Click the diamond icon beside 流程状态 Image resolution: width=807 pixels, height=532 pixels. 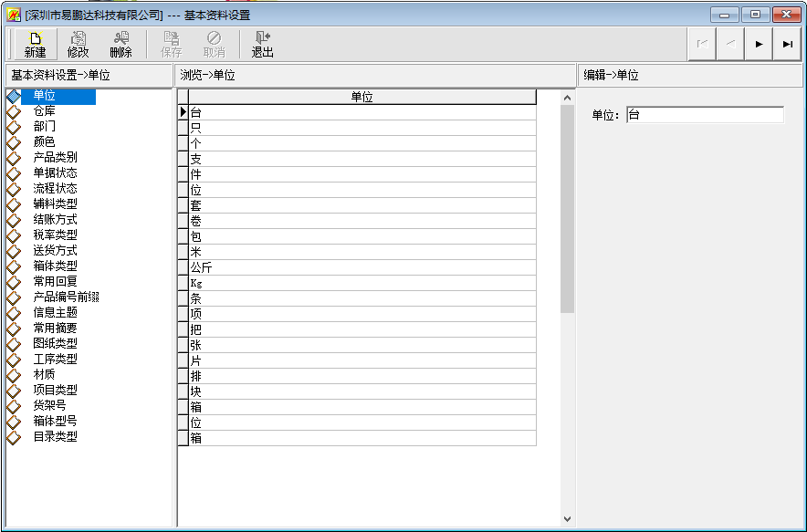[14, 189]
